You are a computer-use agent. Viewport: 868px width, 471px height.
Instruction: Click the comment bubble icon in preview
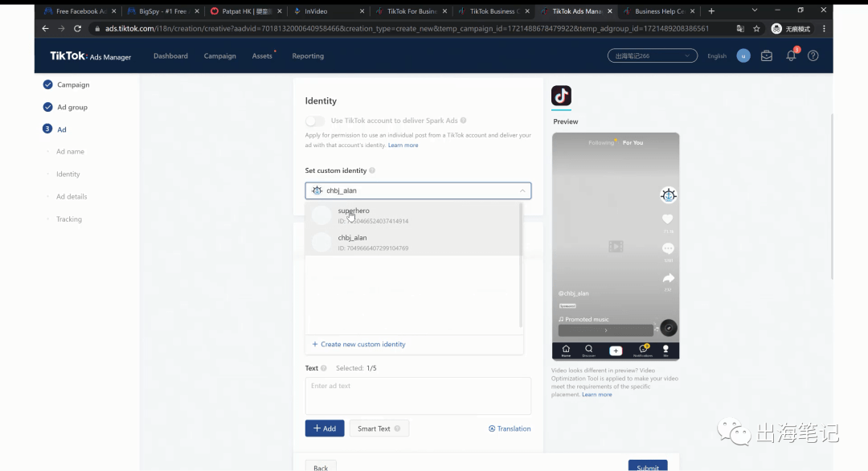pyautogui.click(x=668, y=248)
